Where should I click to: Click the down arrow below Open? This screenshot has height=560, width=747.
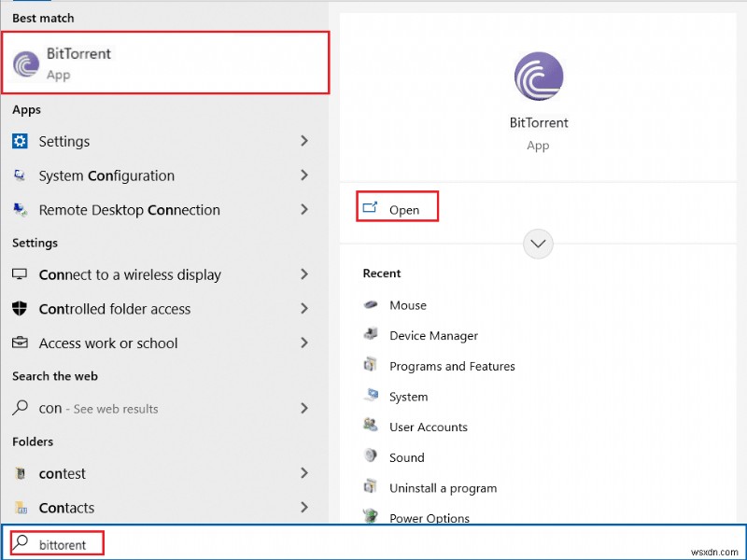pos(538,244)
